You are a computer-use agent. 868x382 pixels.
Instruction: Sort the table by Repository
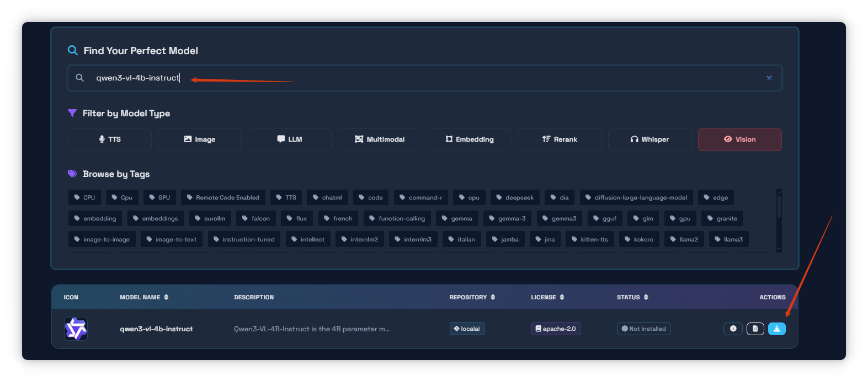pyautogui.click(x=472, y=297)
